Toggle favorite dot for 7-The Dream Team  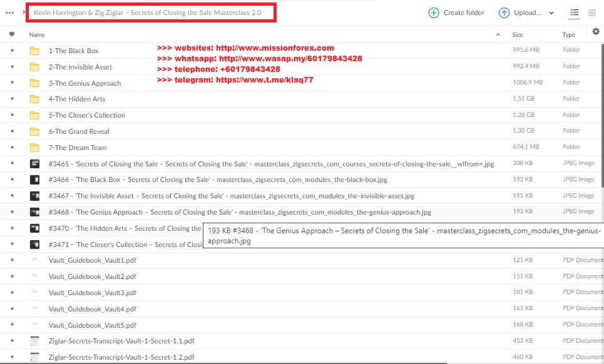pos(13,148)
